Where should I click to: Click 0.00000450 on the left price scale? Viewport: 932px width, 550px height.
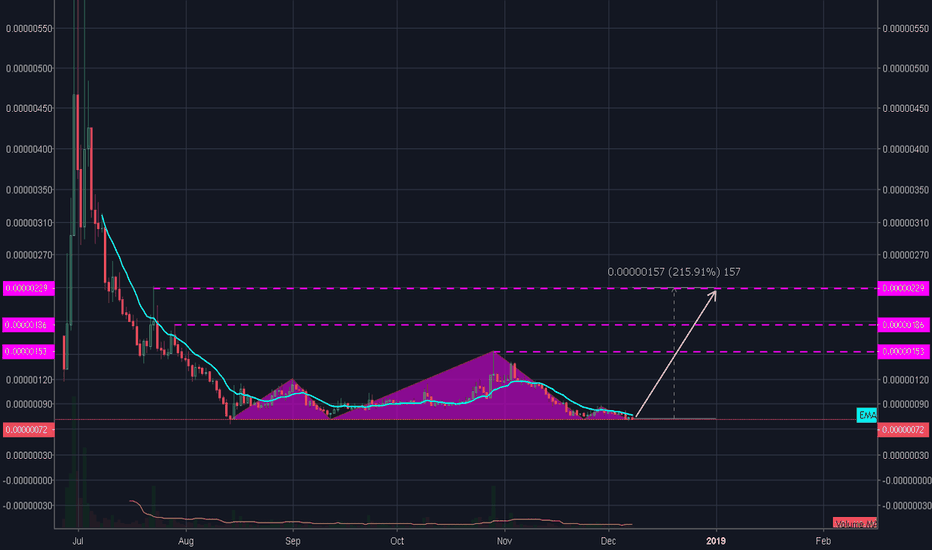[29, 108]
